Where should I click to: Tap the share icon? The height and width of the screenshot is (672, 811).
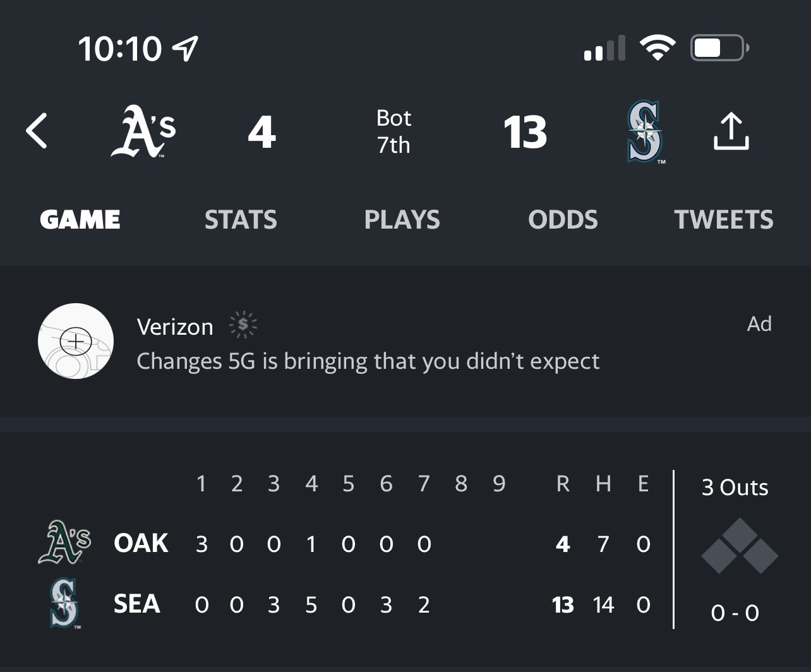(731, 131)
